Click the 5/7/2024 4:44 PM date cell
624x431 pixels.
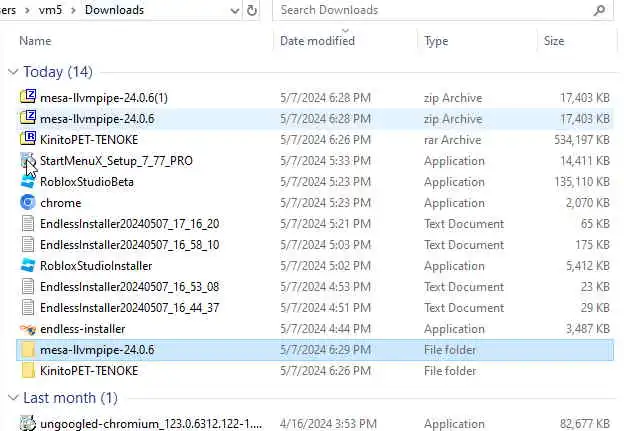click(326, 329)
